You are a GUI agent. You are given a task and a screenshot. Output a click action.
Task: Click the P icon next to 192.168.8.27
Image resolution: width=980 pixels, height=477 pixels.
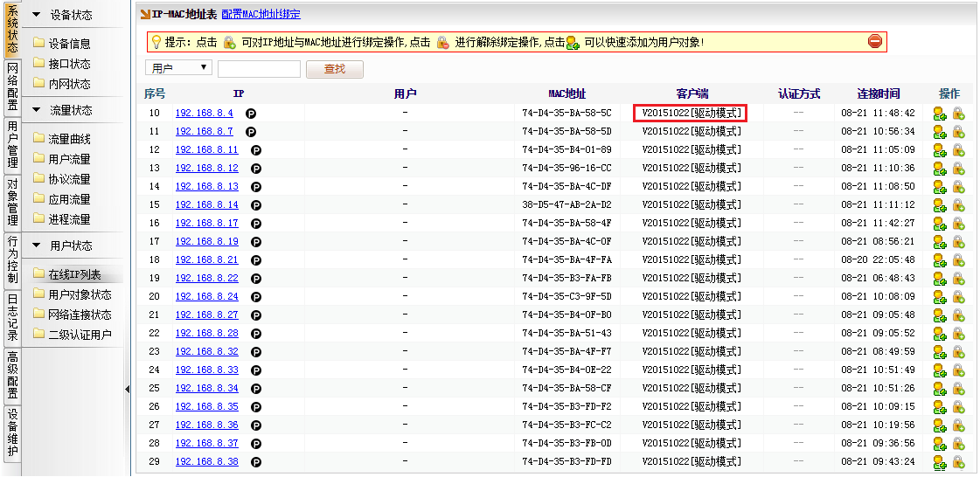[256, 315]
